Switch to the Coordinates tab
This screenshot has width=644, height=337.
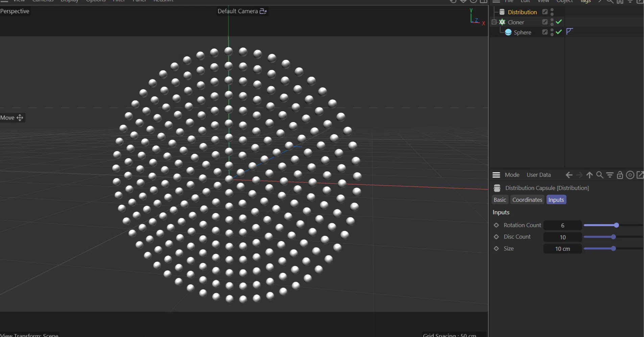click(527, 200)
